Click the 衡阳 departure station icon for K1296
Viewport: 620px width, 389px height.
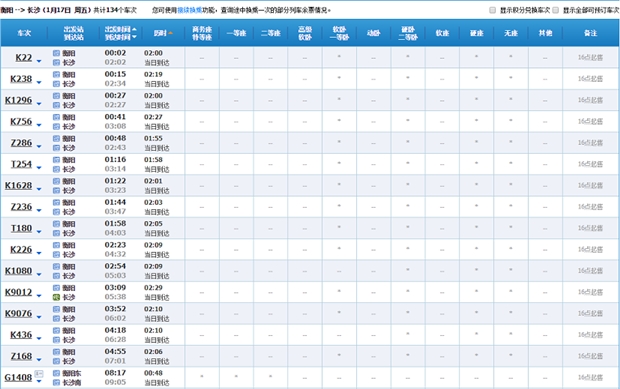click(x=56, y=96)
